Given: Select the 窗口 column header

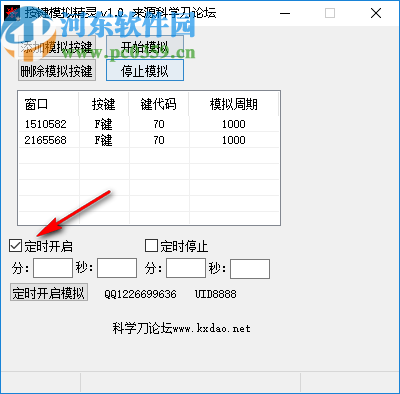Looking at the screenshot, I should click(x=48, y=104).
